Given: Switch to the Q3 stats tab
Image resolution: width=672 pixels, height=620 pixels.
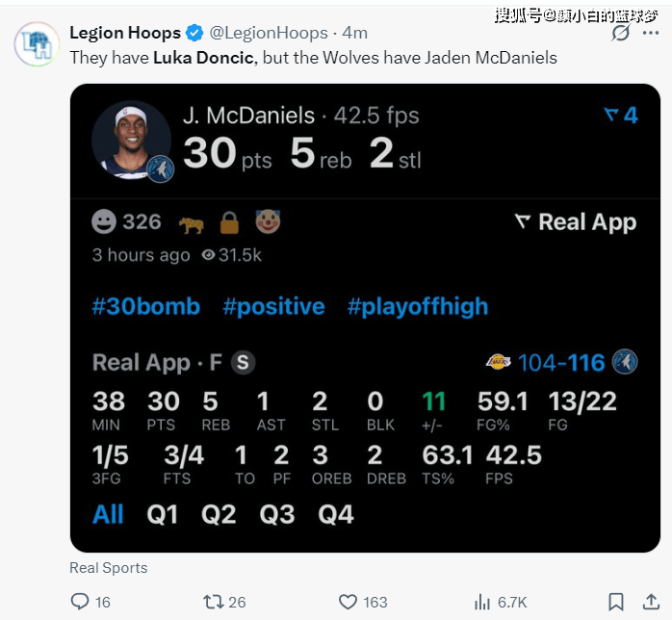Looking at the screenshot, I should pos(277,514).
